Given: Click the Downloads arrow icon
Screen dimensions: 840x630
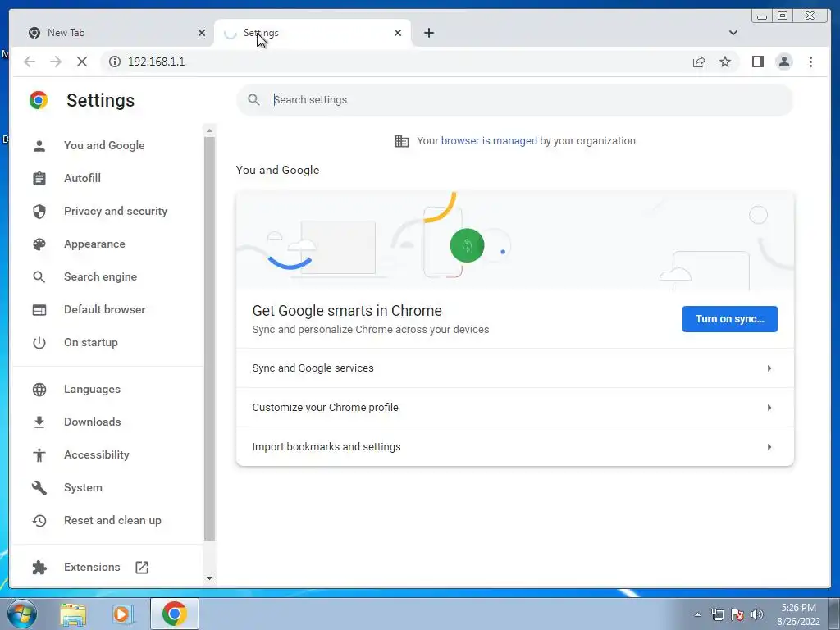Looking at the screenshot, I should (x=39, y=422).
